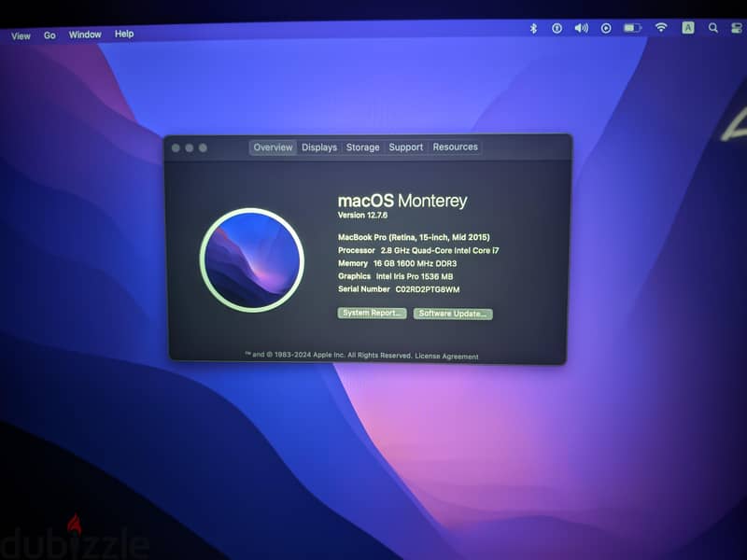Click 'Intel Iris Pro 1536 MB' graphics value

(415, 276)
